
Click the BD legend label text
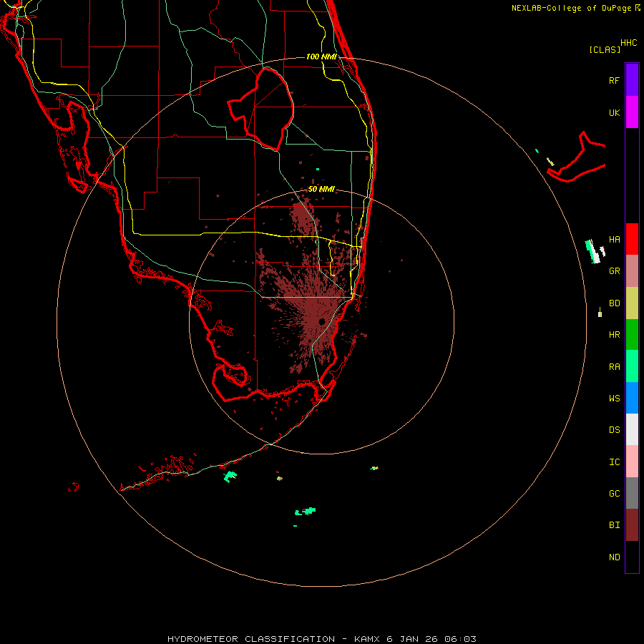[x=614, y=303]
